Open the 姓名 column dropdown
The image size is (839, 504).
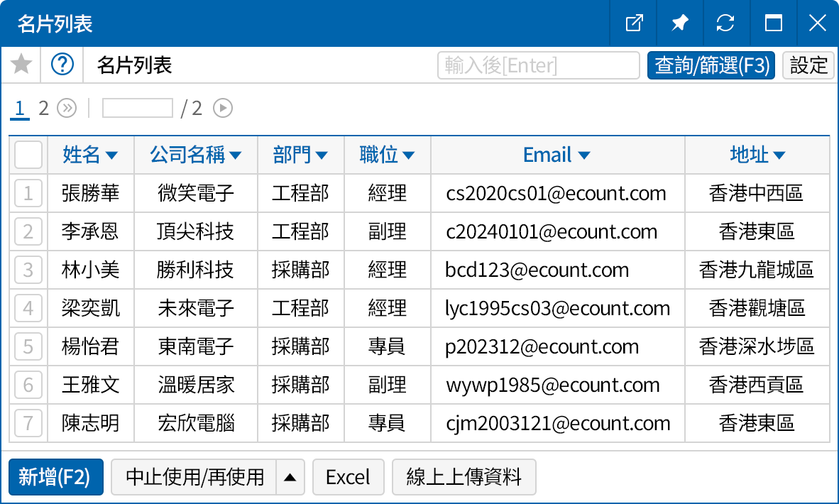[x=114, y=155]
